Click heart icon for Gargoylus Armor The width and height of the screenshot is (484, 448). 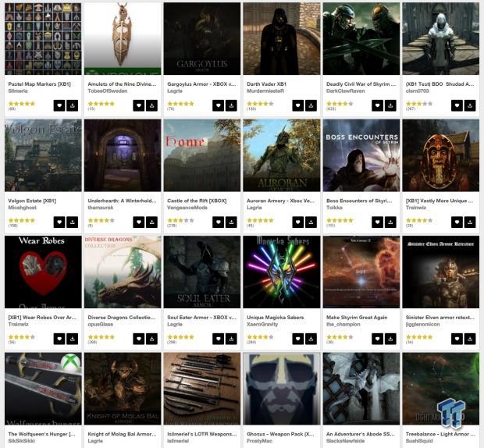(219, 105)
